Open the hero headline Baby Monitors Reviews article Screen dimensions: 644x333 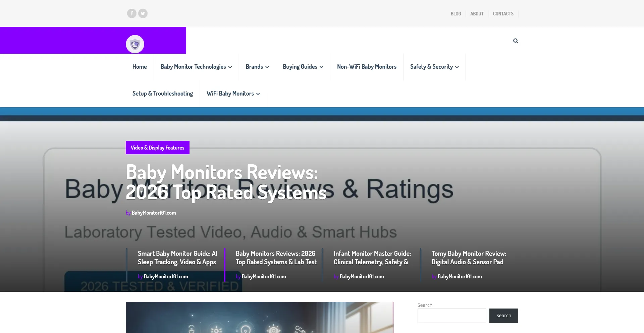(x=226, y=182)
